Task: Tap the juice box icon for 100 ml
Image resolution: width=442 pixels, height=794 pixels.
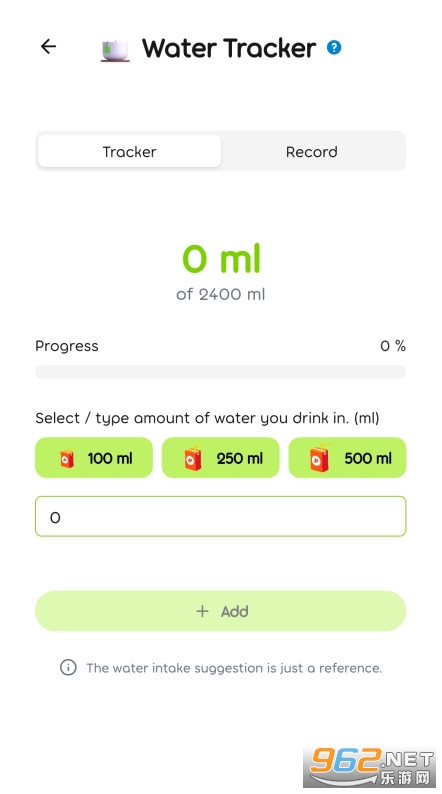Action: click(x=67, y=458)
